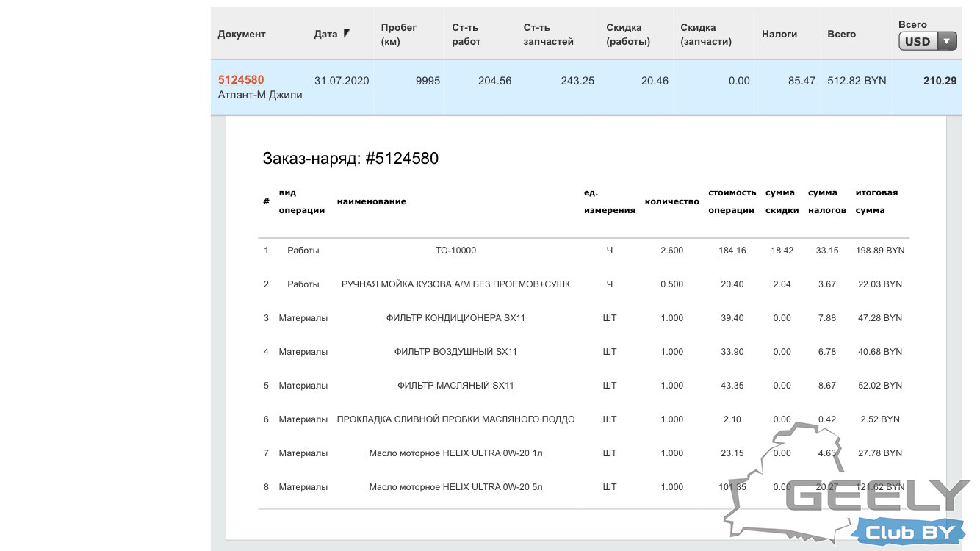Select the ФИЛЬТР МАСЛЯНЫЙ SX11 row
The height and width of the screenshot is (551, 980).
pos(455,386)
